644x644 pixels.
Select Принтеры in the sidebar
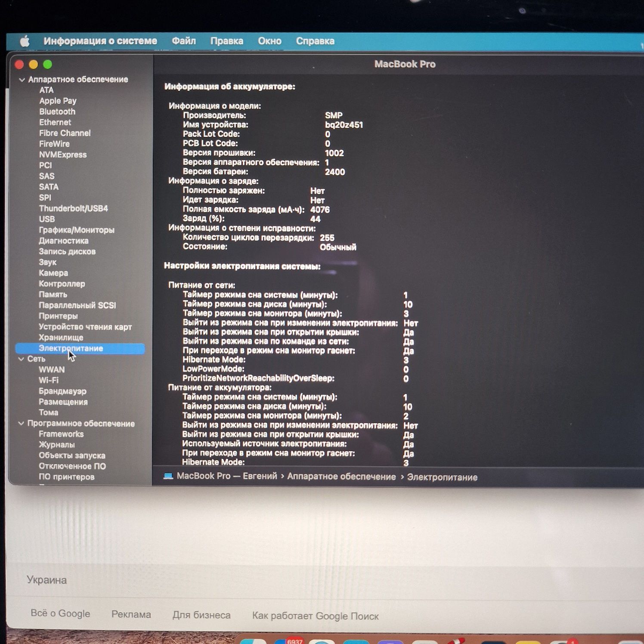click(58, 316)
